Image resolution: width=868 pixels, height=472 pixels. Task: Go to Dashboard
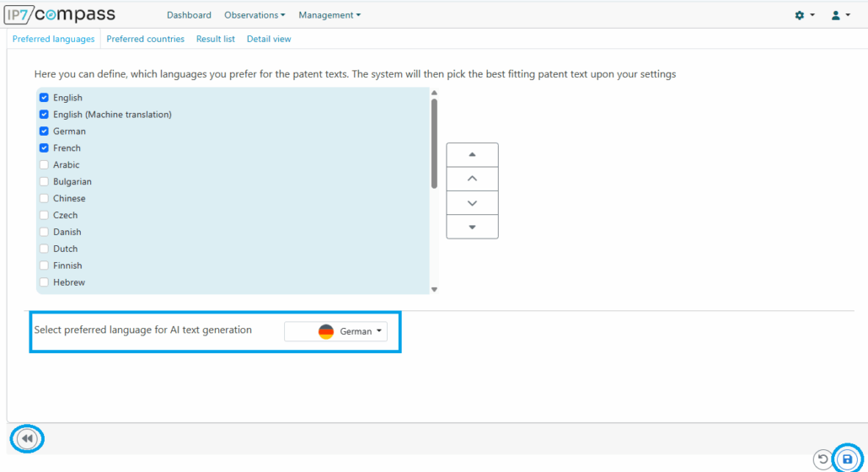[x=189, y=15]
